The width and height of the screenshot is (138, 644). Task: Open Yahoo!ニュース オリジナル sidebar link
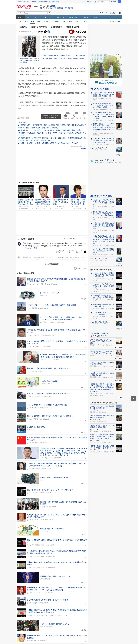pyautogui.click(x=104, y=160)
